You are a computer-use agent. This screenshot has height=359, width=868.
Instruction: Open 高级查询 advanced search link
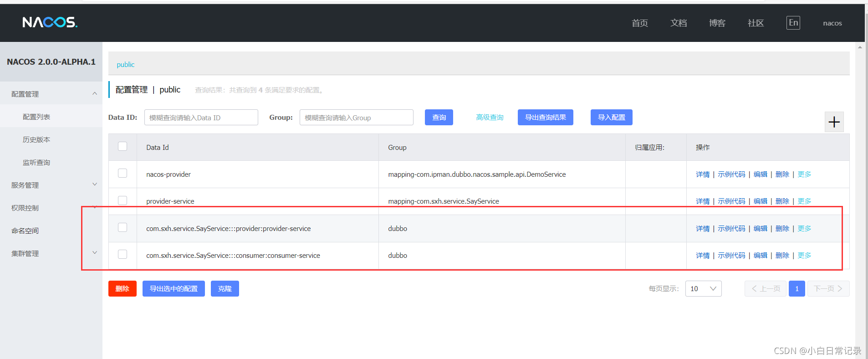pyautogui.click(x=490, y=118)
